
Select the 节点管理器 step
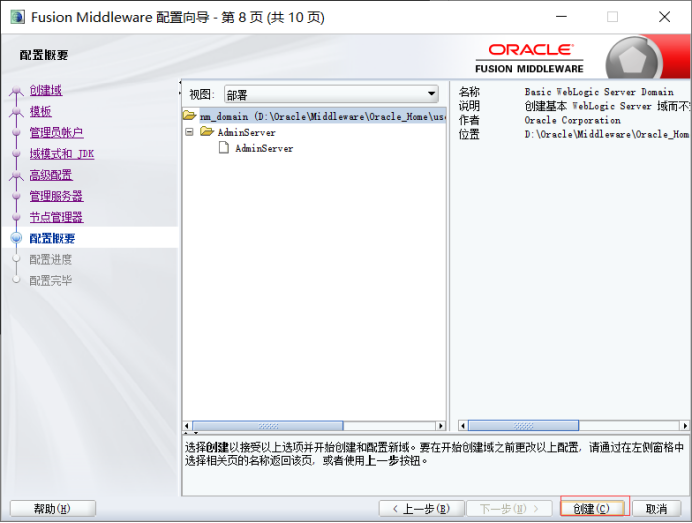pos(56,217)
